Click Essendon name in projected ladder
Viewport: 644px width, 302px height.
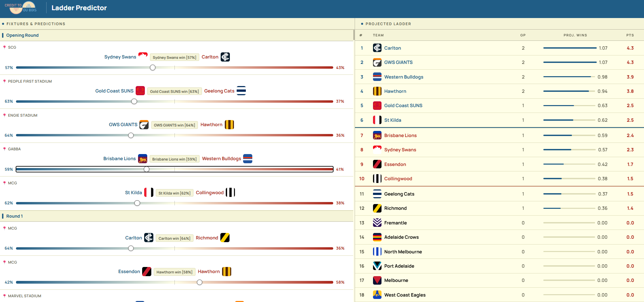click(395, 164)
